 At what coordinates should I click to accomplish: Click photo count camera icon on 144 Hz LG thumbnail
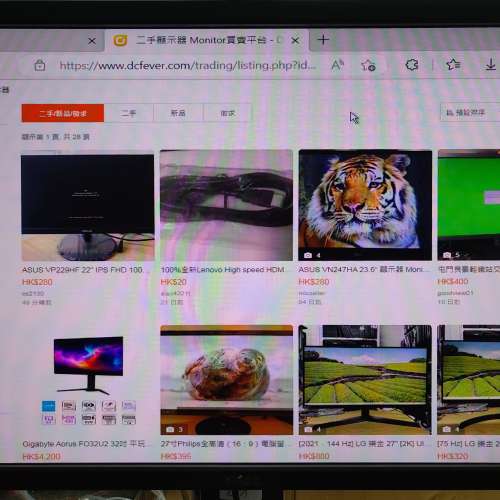(x=308, y=429)
